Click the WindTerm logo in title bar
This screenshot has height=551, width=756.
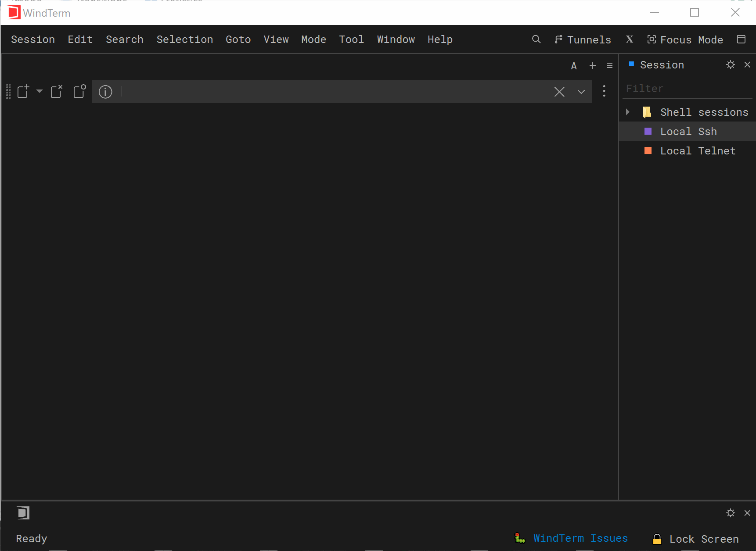(14, 12)
